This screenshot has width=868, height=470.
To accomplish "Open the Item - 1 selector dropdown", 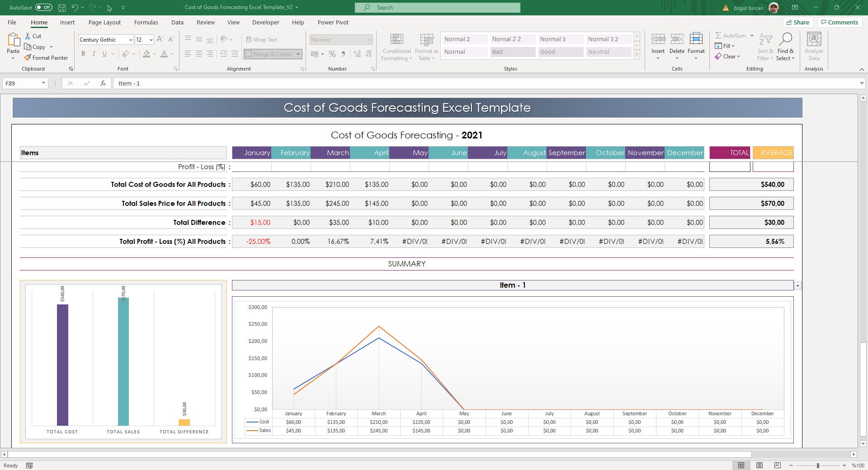I will (797, 285).
